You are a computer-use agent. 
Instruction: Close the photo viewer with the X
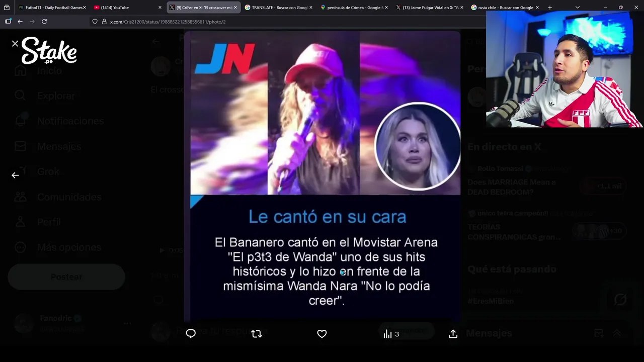click(x=15, y=44)
